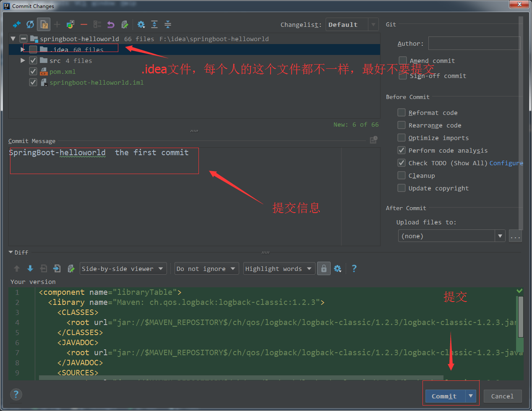Go to next difference with blue down arrow
The image size is (532, 411).
[x=30, y=268]
